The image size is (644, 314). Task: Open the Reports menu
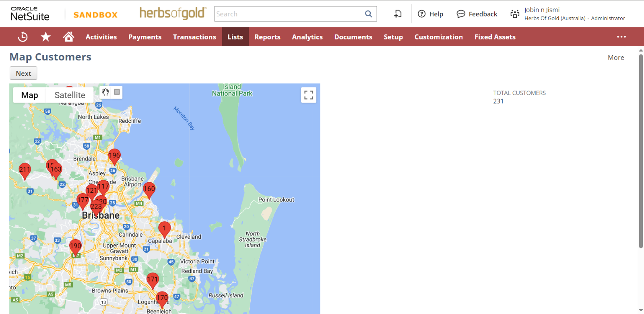267,37
